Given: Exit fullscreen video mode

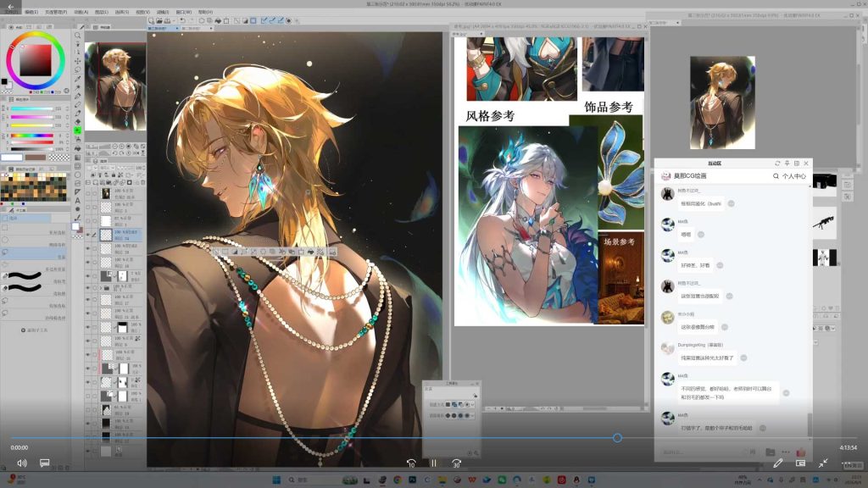Looking at the screenshot, I should (823, 463).
